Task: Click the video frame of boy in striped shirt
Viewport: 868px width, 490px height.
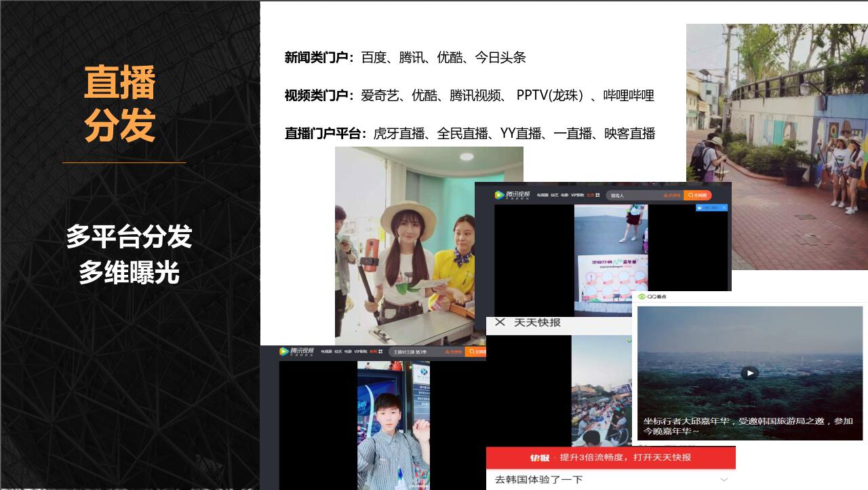Action: pyautogui.click(x=393, y=426)
